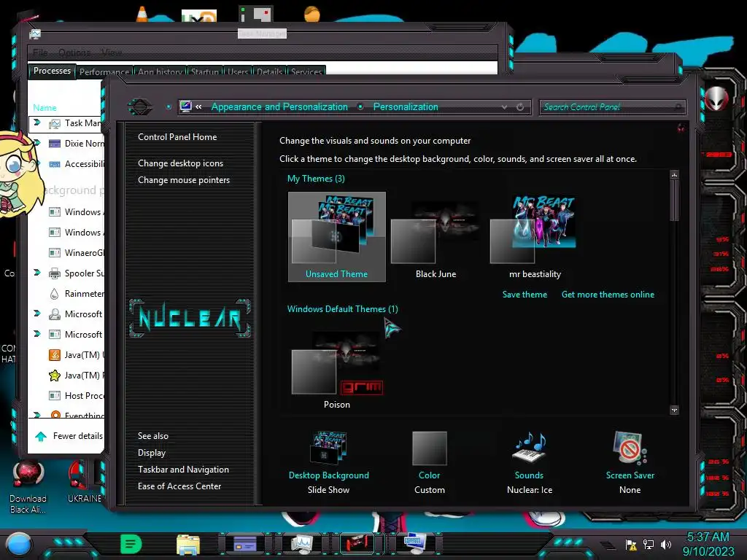Click the theme list scroll-down arrow

click(x=674, y=410)
